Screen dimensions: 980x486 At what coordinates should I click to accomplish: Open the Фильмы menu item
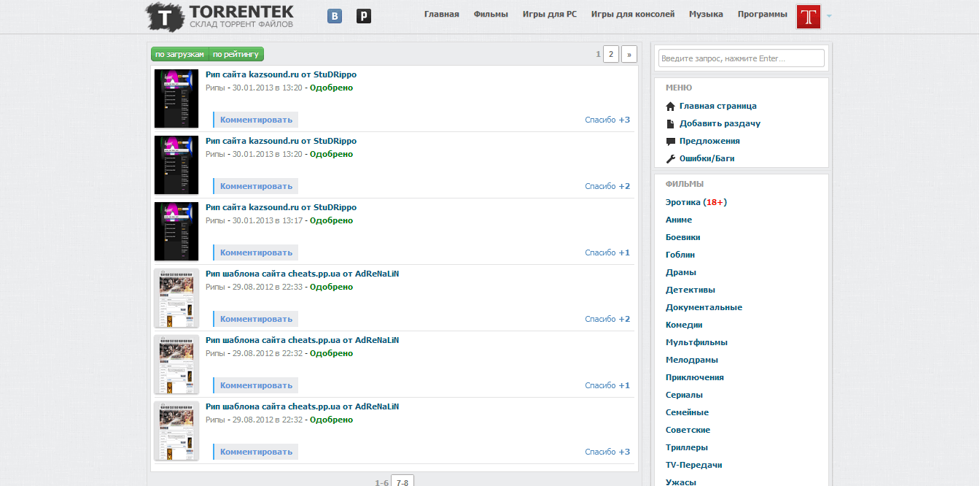pyautogui.click(x=491, y=14)
